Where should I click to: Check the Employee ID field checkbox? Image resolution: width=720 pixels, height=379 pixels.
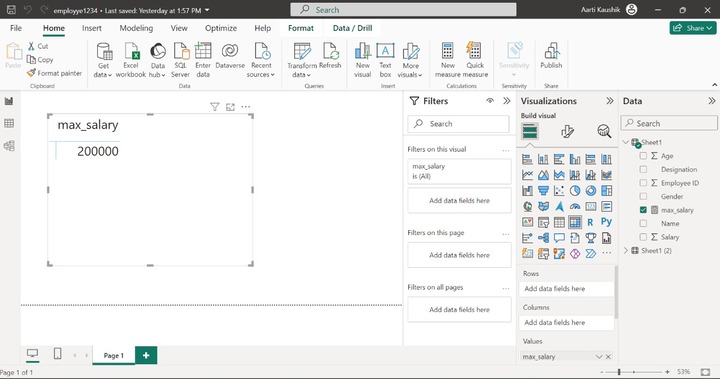click(x=643, y=183)
